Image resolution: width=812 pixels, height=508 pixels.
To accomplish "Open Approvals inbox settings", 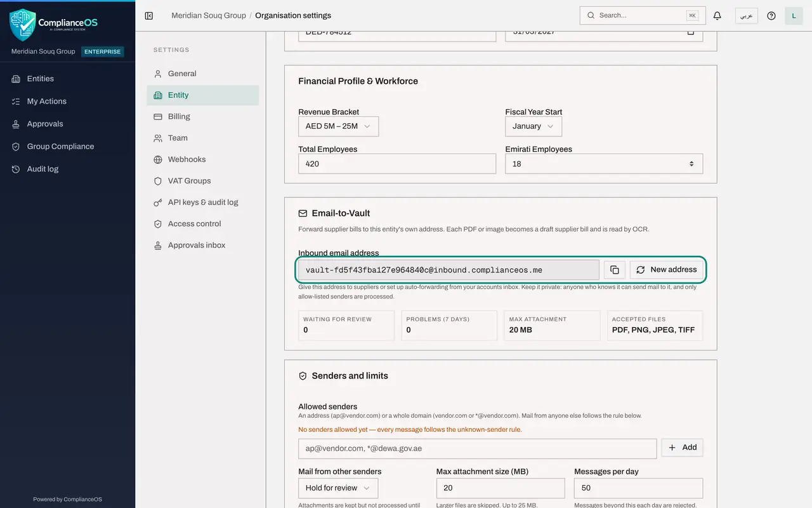I will (203, 245).
